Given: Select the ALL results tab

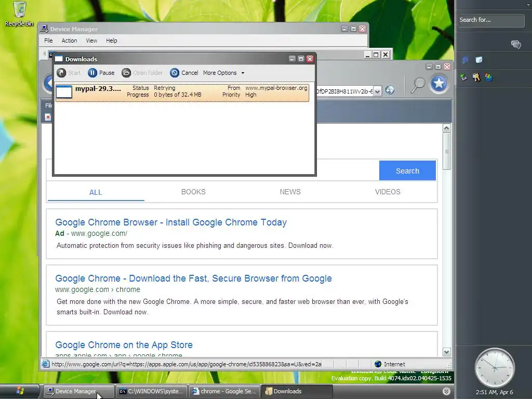Looking at the screenshot, I should point(96,192).
